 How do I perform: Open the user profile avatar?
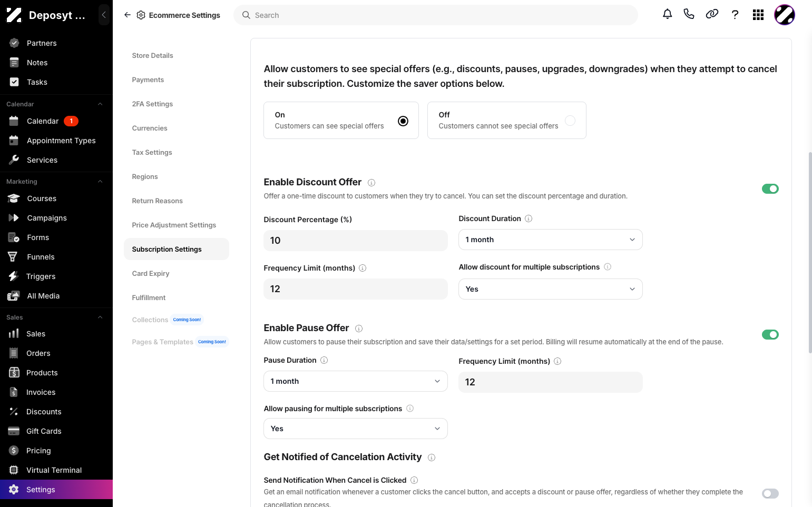coord(784,15)
